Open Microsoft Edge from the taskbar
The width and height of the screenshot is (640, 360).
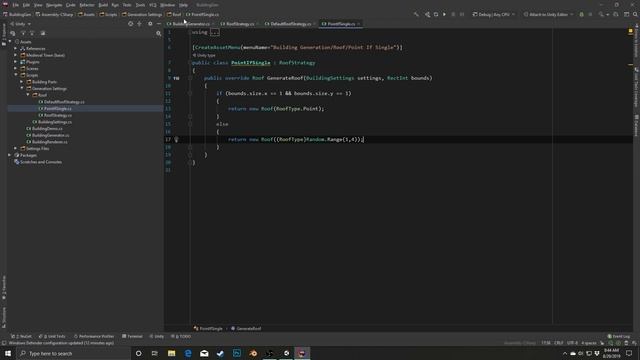(188, 353)
